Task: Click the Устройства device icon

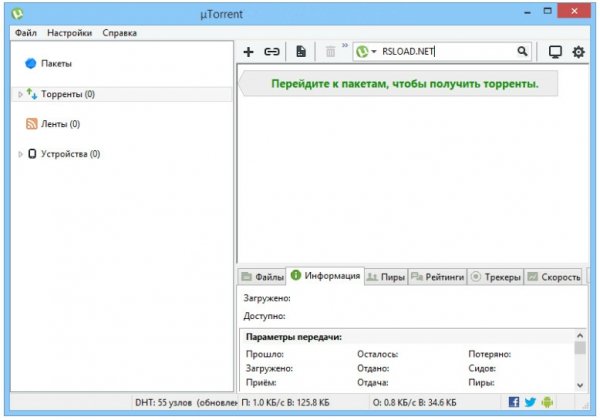Action: [x=32, y=154]
